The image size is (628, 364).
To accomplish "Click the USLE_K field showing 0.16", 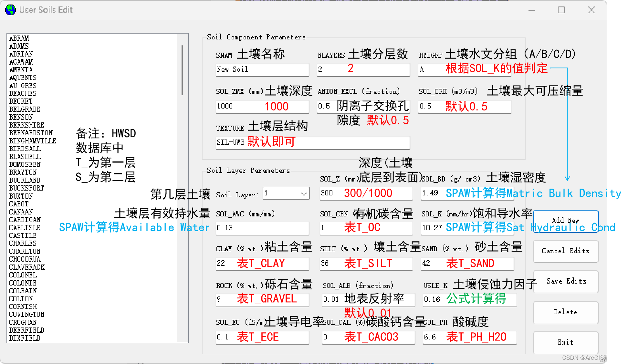I will point(470,300).
